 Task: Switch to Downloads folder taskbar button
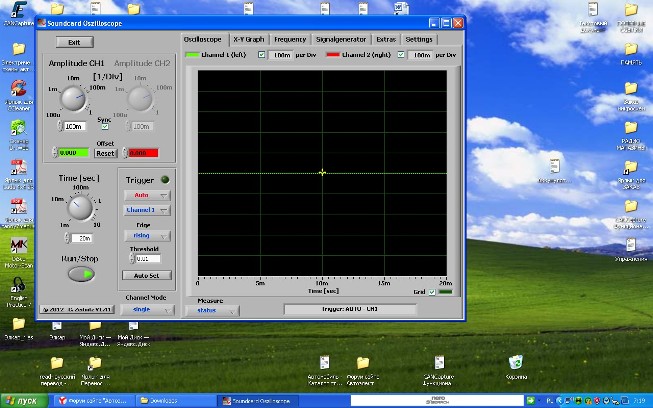[x=175, y=401]
